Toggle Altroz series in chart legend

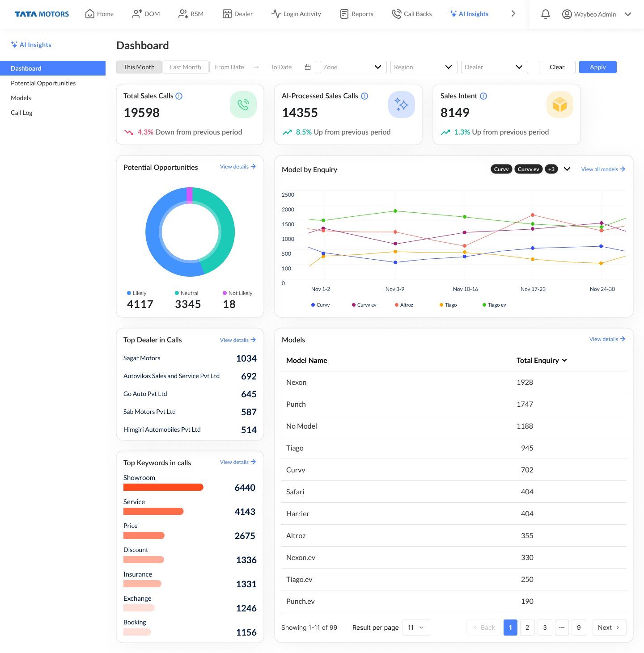[x=404, y=305]
